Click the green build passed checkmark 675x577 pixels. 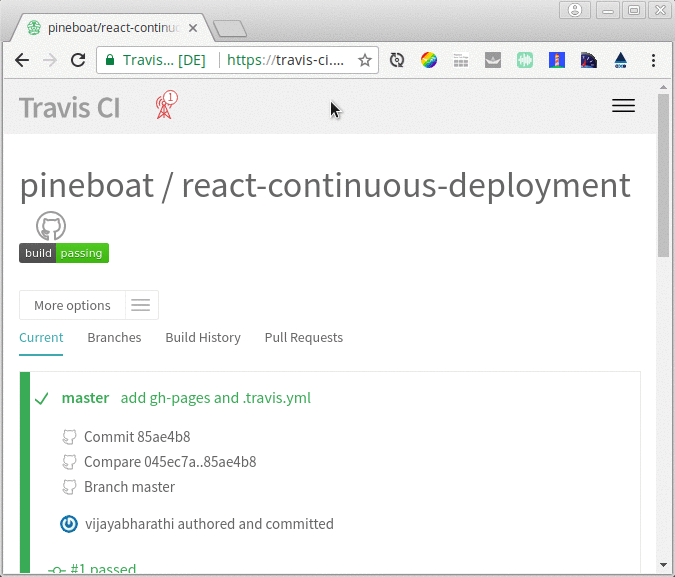(42, 398)
